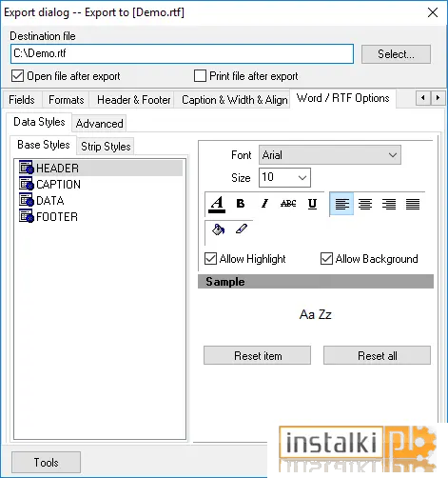Open the Size dropdown
The height and width of the screenshot is (478, 448).
[284, 177]
